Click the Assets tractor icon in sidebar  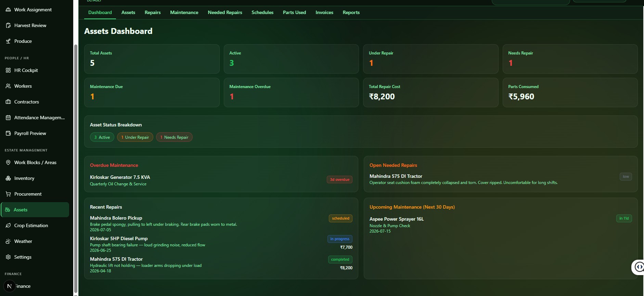coord(8,210)
